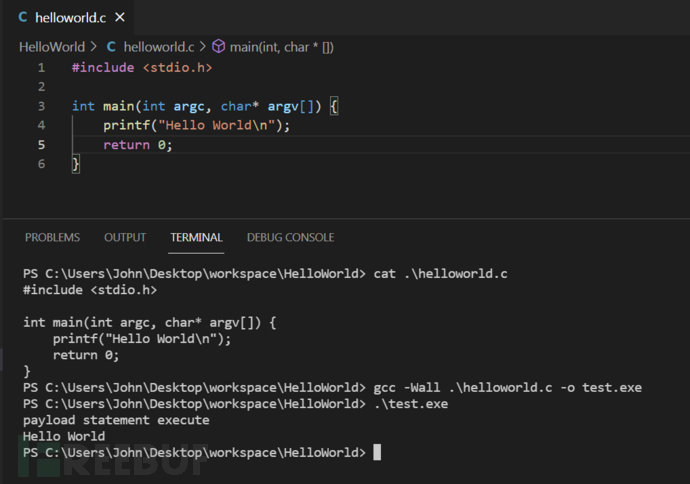Click line number 4 in the editor gutter

point(41,125)
